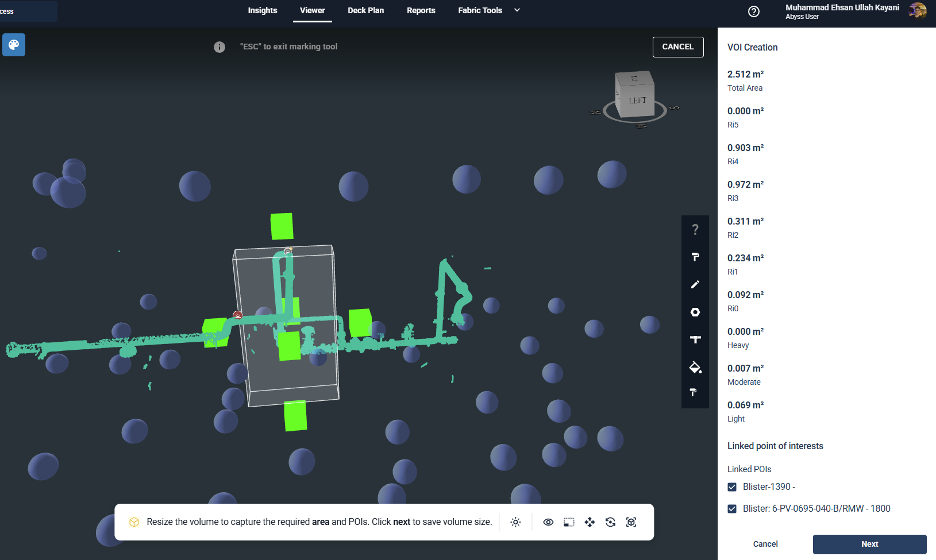936x560 pixels.
Task: Select the hexagon nut marking tool
Action: coord(695,312)
